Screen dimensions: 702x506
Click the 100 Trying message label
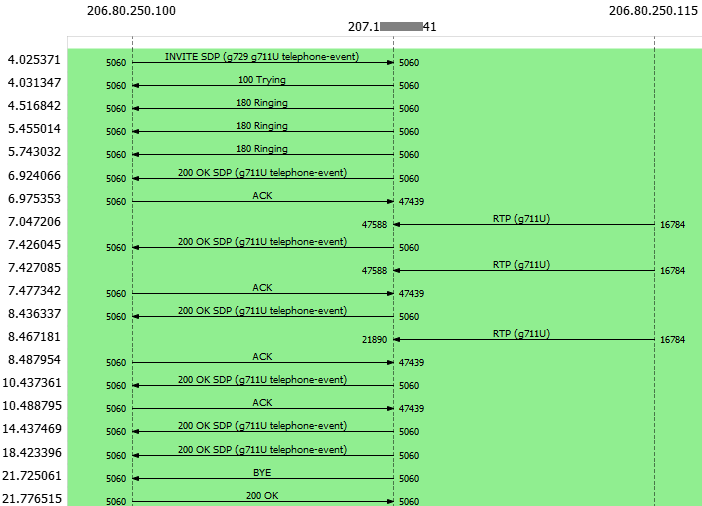pos(262,79)
